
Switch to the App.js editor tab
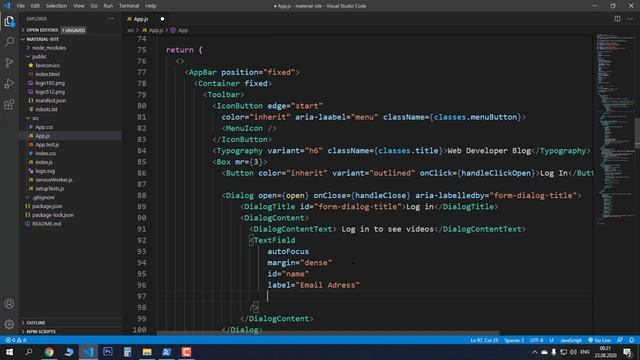tap(140, 19)
